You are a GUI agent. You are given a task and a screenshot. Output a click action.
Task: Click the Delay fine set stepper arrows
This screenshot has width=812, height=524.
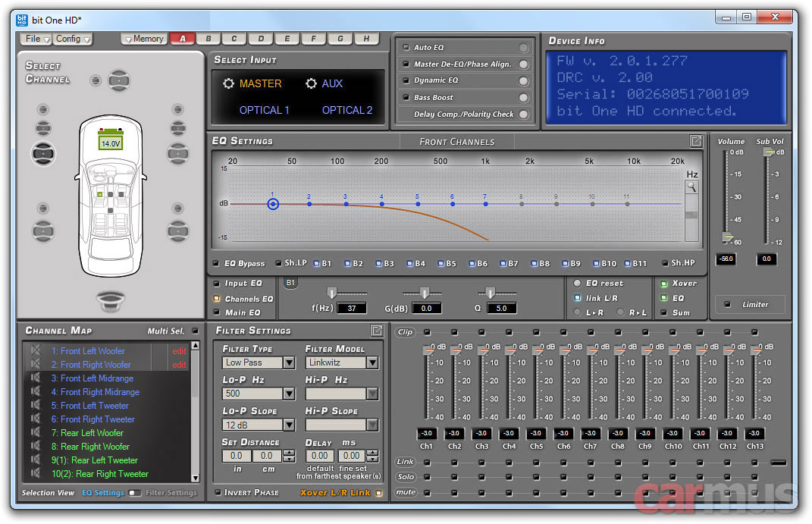[x=372, y=456]
